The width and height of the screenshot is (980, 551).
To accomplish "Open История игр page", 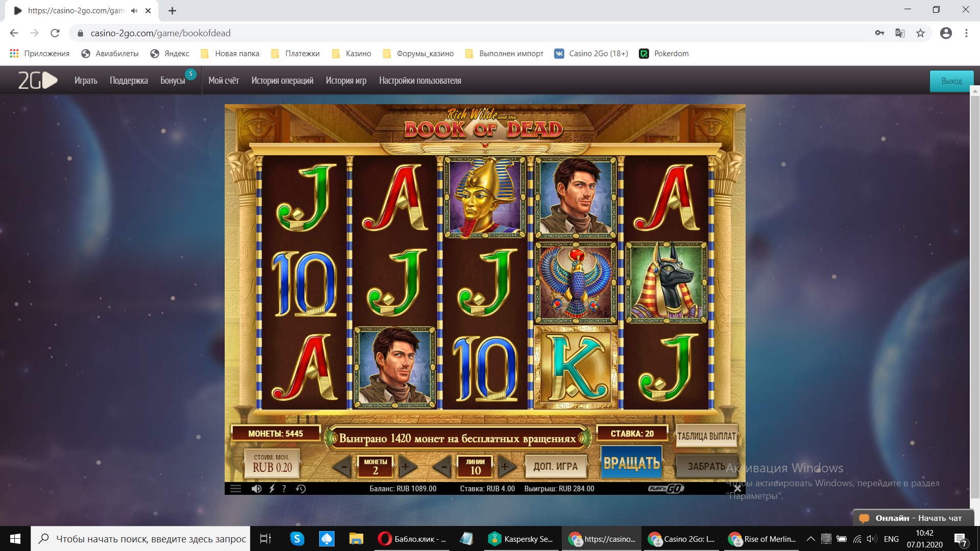I will 346,81.
